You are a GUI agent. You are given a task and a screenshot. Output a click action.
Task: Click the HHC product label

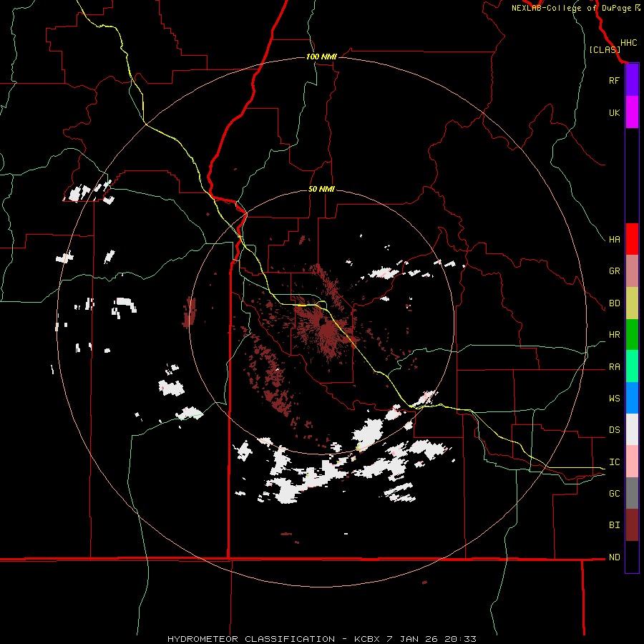[628, 43]
